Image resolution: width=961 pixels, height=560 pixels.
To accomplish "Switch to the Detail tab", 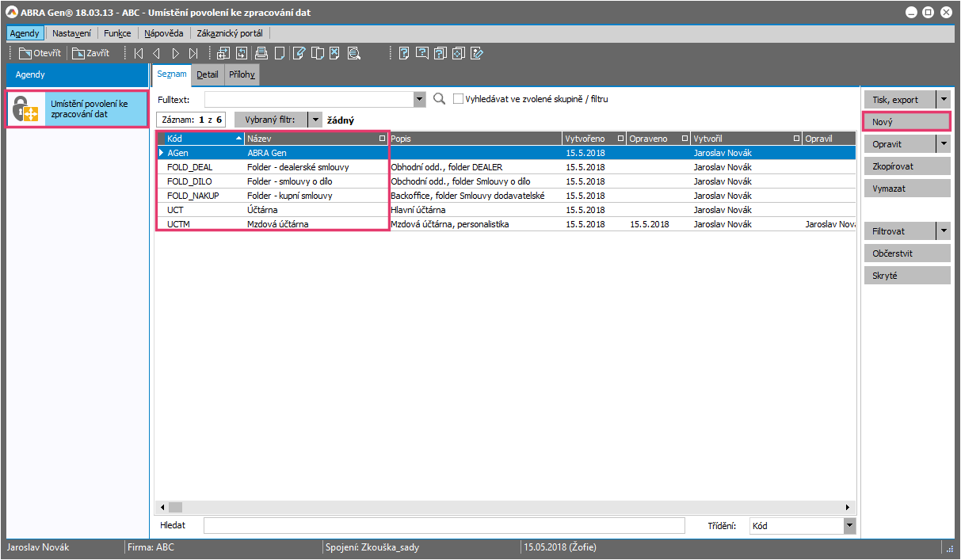I will coord(208,74).
